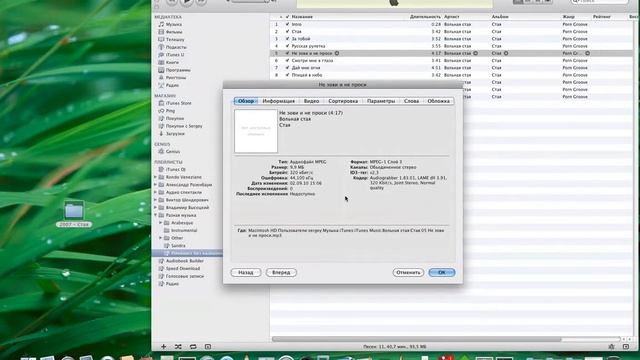Open the Программы library item
This screenshot has width=640, height=360.
point(178,70)
